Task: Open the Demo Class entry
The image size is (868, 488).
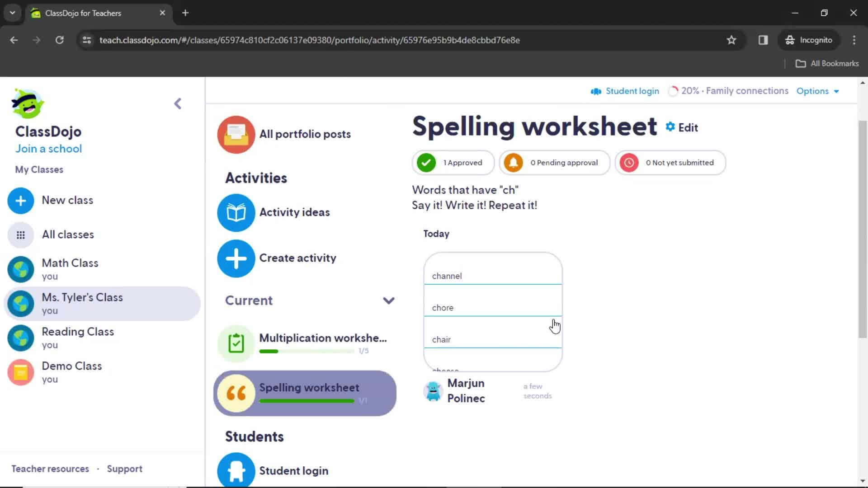Action: (102, 372)
